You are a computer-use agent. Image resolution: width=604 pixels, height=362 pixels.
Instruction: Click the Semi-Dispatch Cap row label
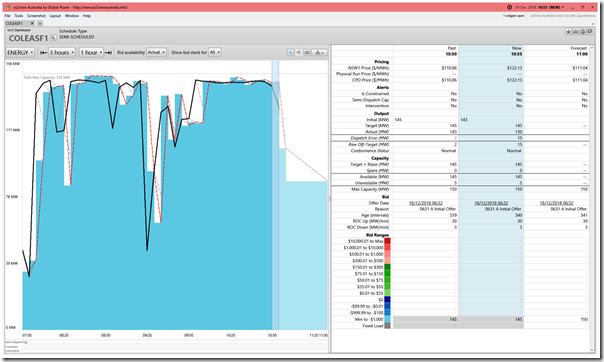point(371,100)
